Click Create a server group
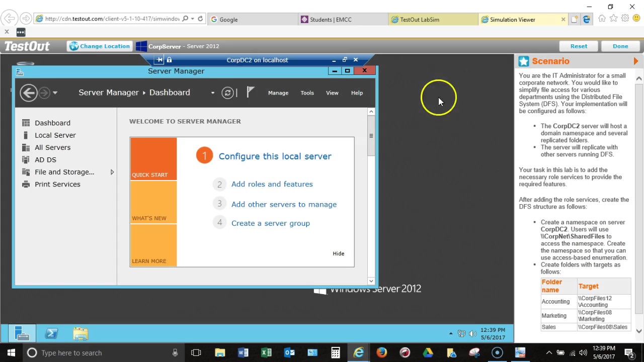Image resolution: width=644 pixels, height=362 pixels. [x=270, y=223]
